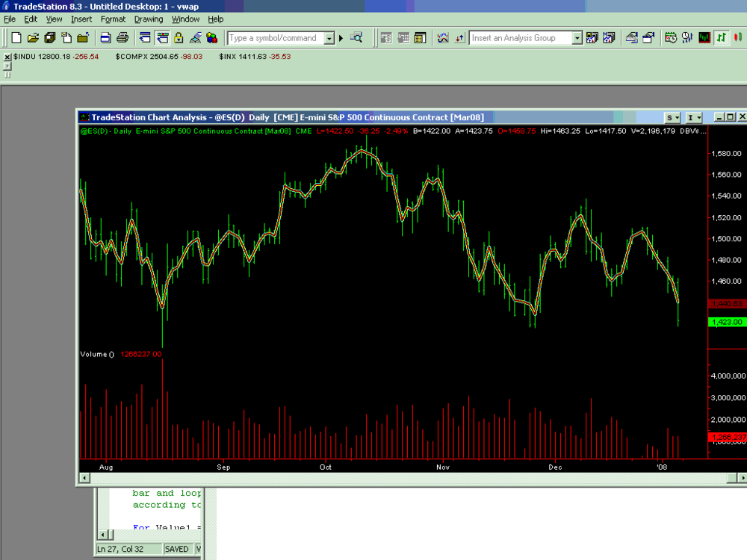Toggle the pressed colored-bar window toolbar button

(162, 38)
